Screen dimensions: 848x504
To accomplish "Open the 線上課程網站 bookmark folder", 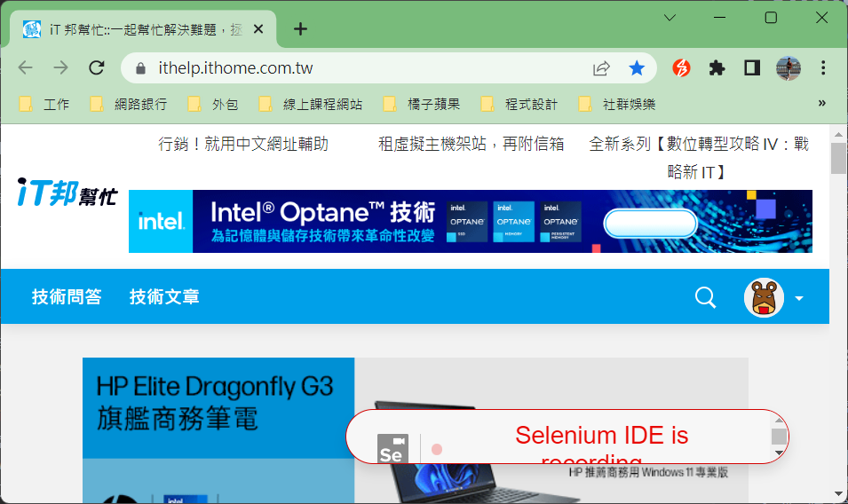I will coord(311,104).
